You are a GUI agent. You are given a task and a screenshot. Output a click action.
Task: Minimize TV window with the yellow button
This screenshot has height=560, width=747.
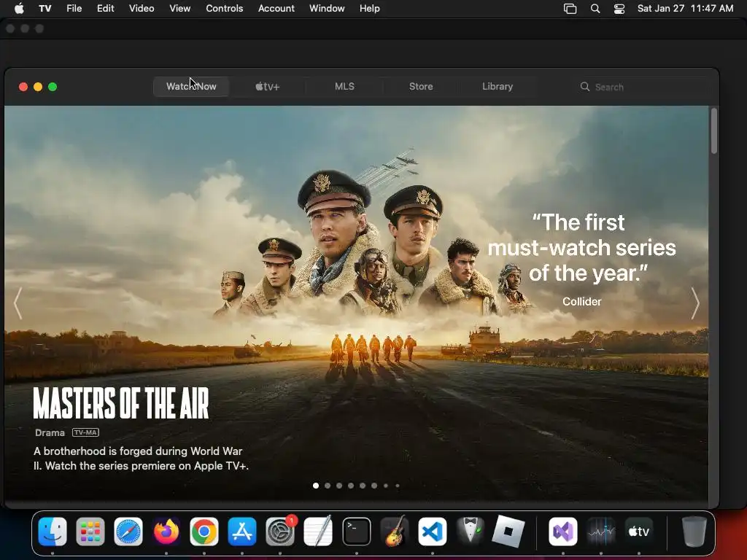tap(38, 87)
